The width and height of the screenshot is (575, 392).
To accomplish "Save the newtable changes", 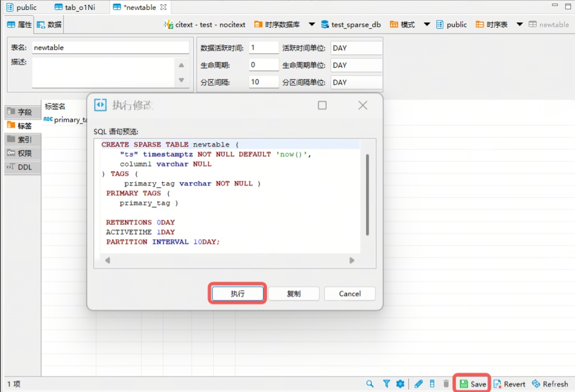I will click(x=473, y=384).
